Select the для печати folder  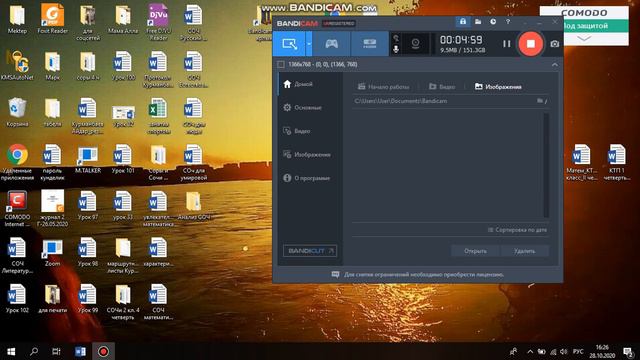coord(52,299)
